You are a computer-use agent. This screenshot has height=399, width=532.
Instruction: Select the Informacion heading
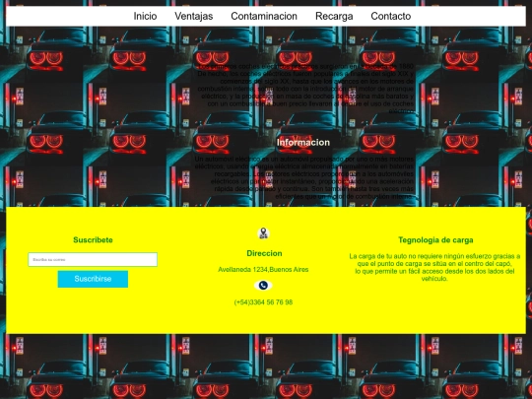pos(303,143)
